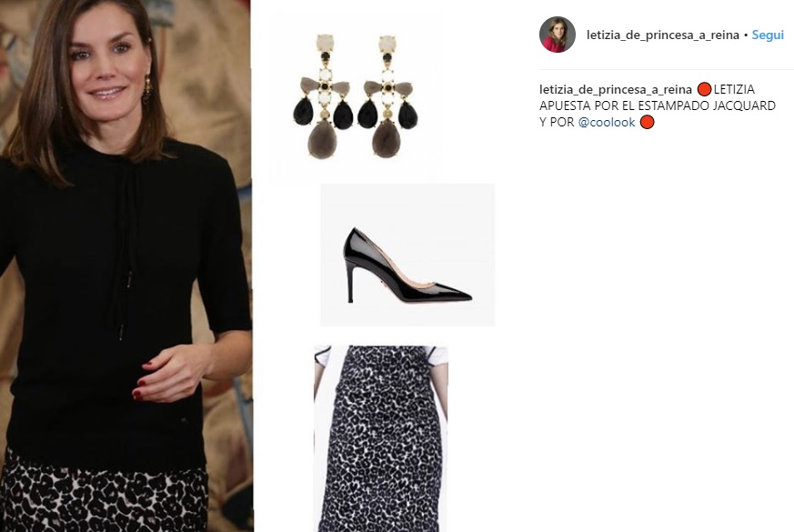This screenshot has width=794, height=532.
Task: Open the shoe product thumbnail background
Action: coord(407,255)
